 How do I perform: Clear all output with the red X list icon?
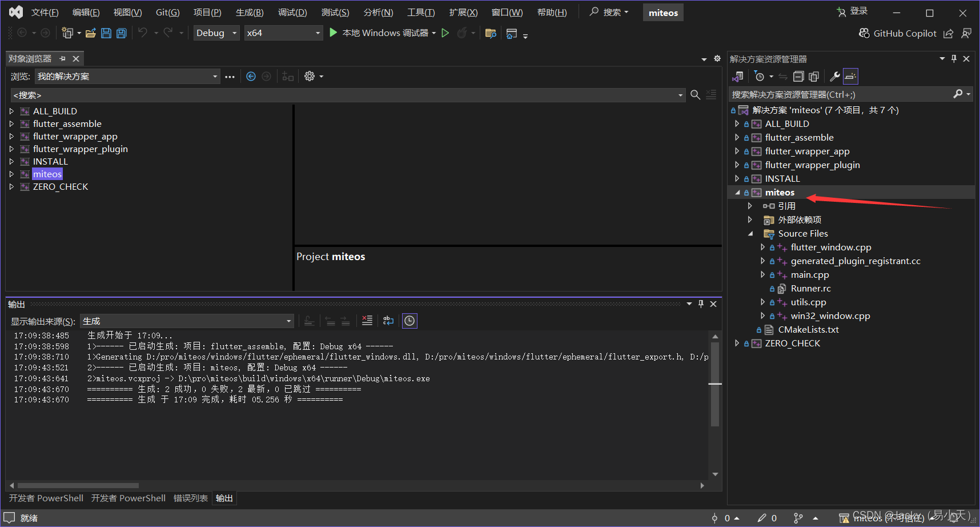[x=367, y=321]
